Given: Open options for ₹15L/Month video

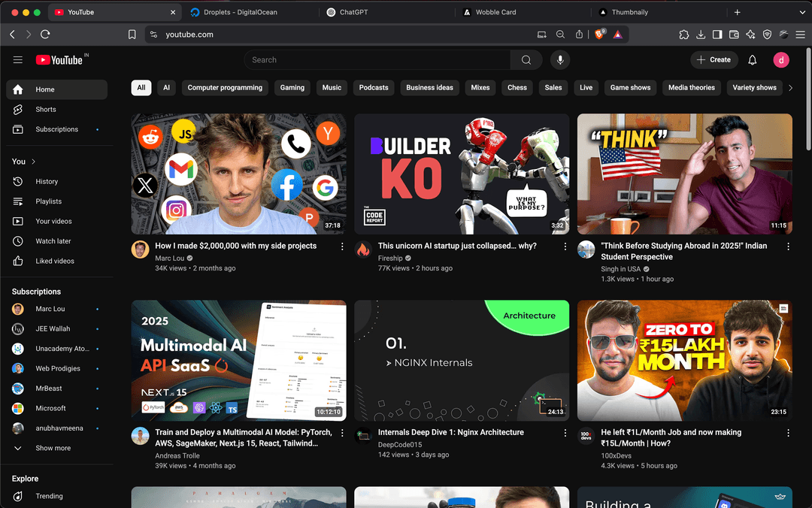Looking at the screenshot, I should click(788, 433).
